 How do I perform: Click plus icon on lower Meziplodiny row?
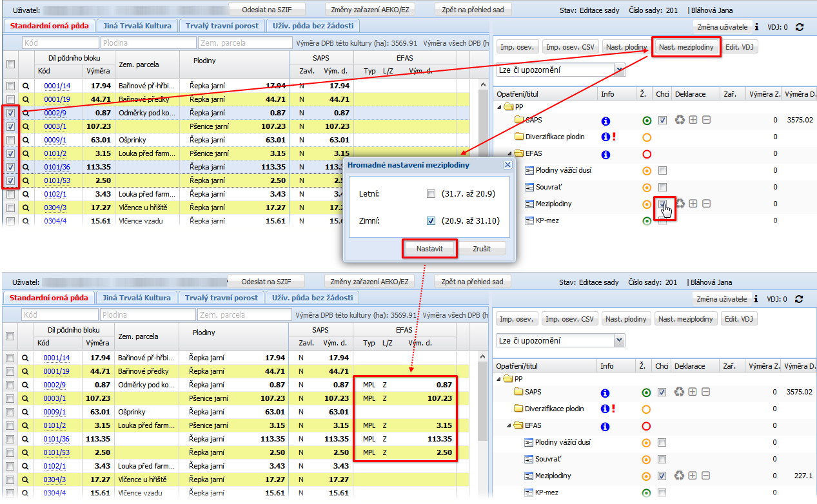(x=693, y=476)
